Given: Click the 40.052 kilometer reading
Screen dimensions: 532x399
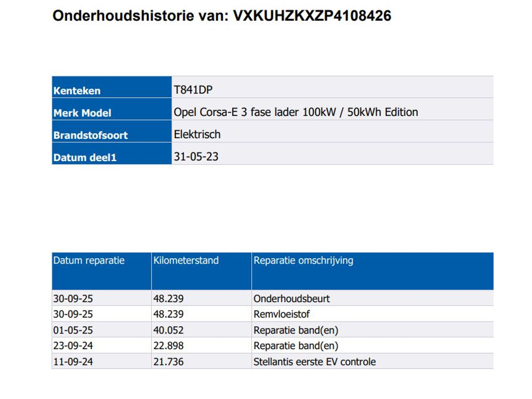Looking at the screenshot, I should (168, 330).
